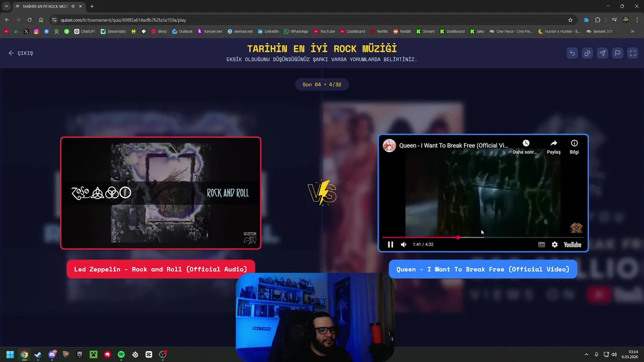Bookmark this page with star icon
Image resolution: width=644 pixels, height=362 pixels.
(570, 20)
